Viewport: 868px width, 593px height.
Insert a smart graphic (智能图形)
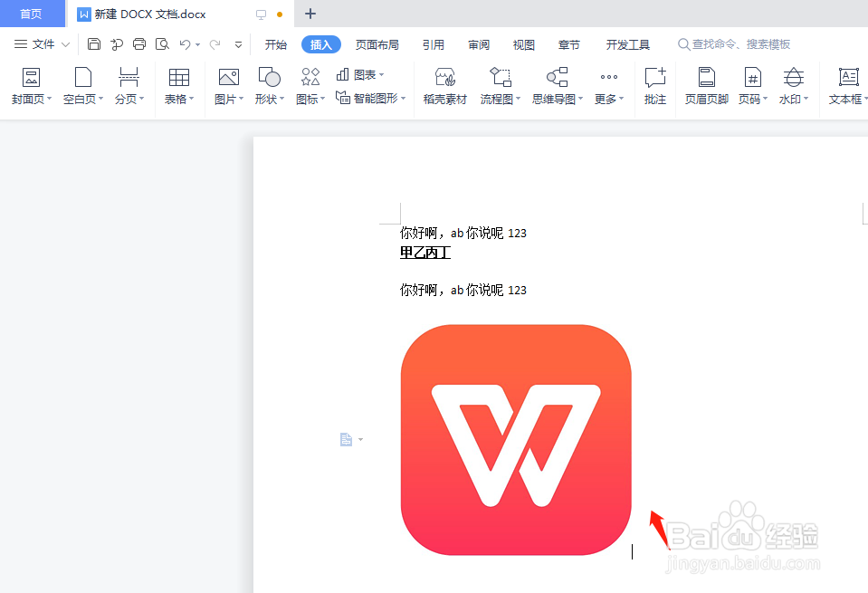[370, 99]
